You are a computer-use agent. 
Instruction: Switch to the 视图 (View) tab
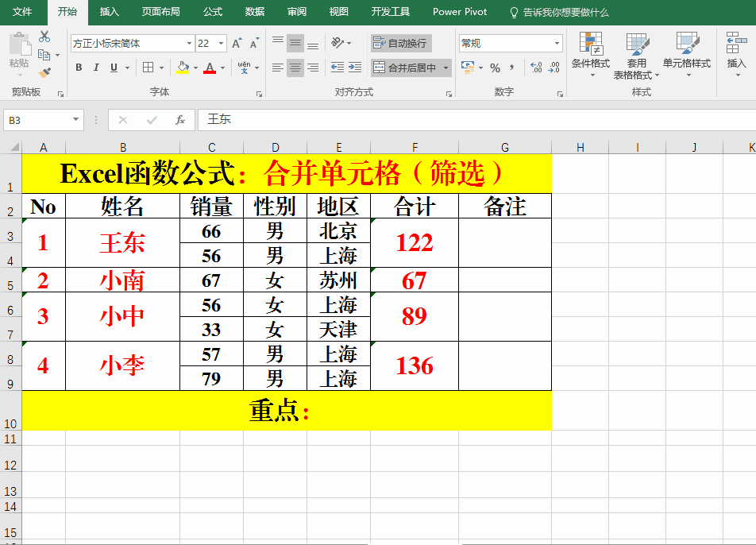[x=338, y=12]
